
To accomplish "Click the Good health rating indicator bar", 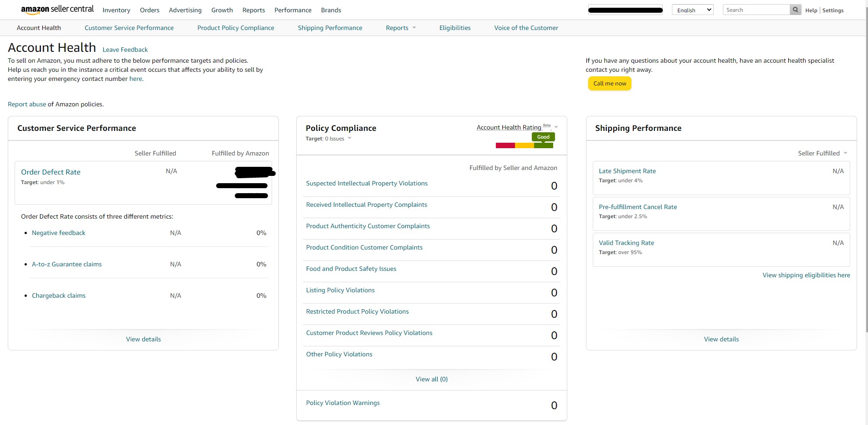I will [x=524, y=145].
